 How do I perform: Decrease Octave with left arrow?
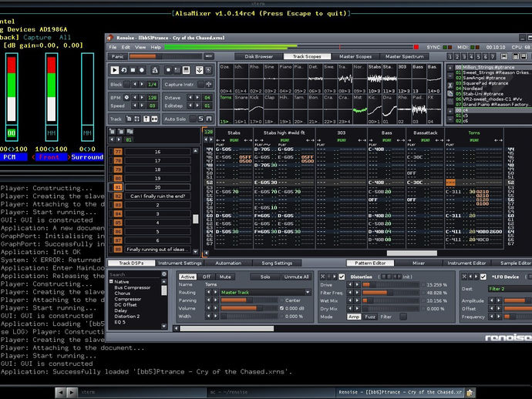[190, 97]
